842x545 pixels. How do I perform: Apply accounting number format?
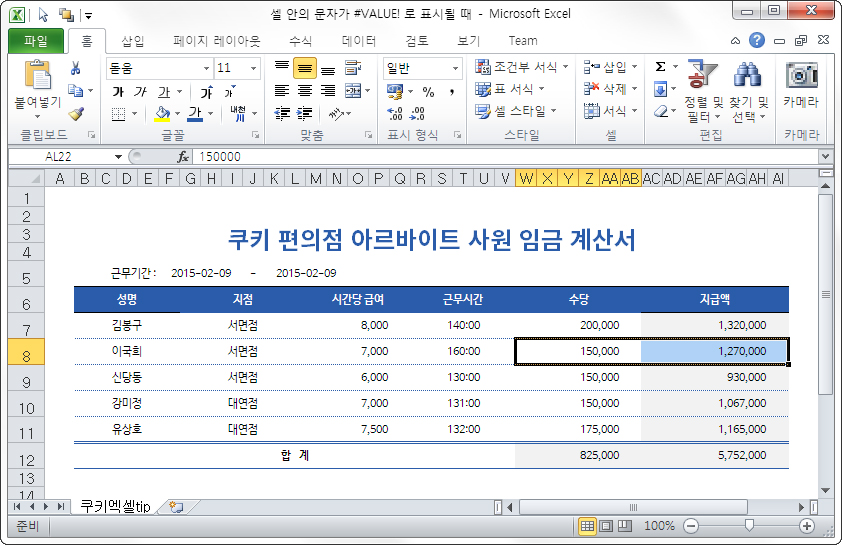coord(395,92)
